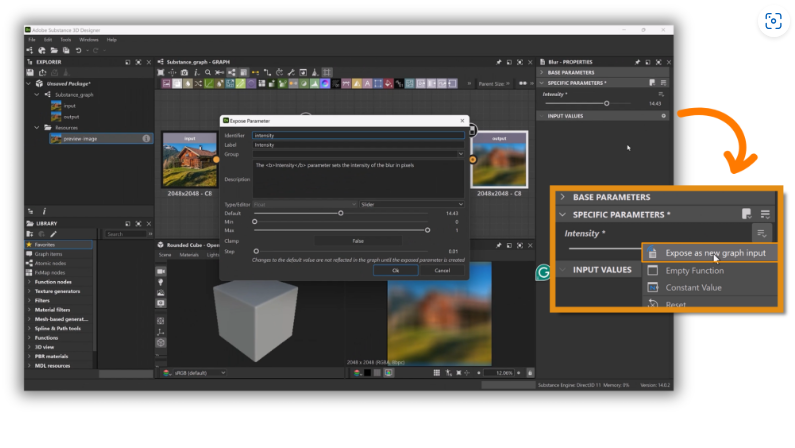Click the new Substance graph icon in main toolbar
The width and height of the screenshot is (795, 448).
point(29,51)
